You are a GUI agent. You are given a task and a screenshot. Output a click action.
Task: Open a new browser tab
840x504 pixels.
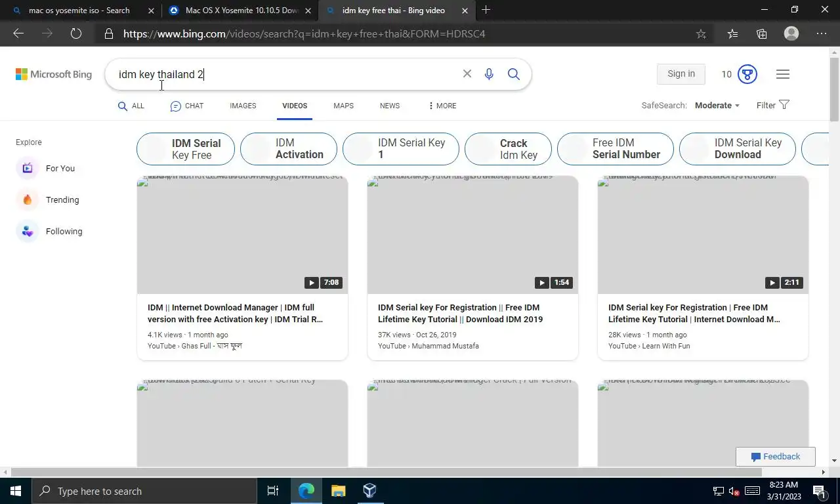[x=486, y=10]
